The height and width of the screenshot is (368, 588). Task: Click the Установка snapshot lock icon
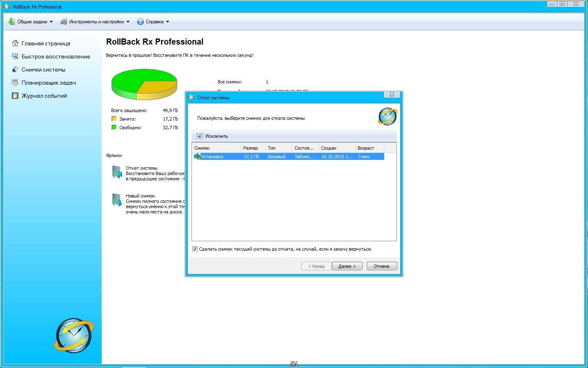pyautogui.click(x=197, y=157)
